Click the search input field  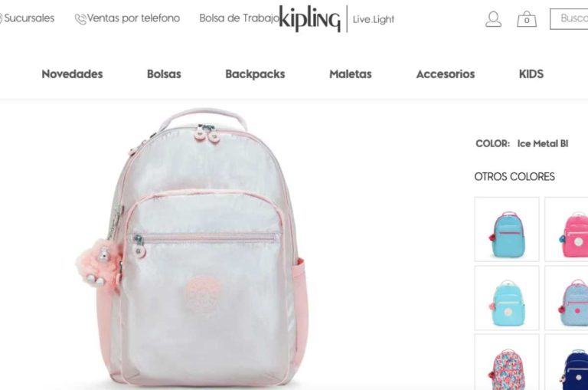[569, 18]
